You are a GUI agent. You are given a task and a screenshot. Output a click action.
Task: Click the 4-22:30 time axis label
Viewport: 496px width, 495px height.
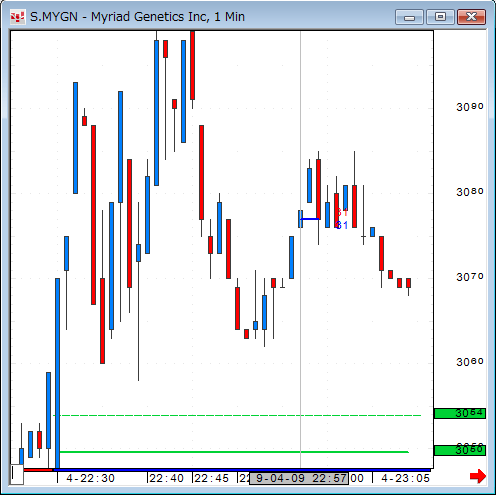coord(90,478)
